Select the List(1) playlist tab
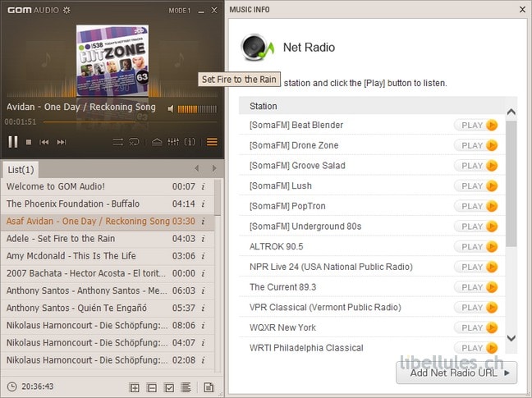Viewport: 532px width, 398px height. pos(21,170)
